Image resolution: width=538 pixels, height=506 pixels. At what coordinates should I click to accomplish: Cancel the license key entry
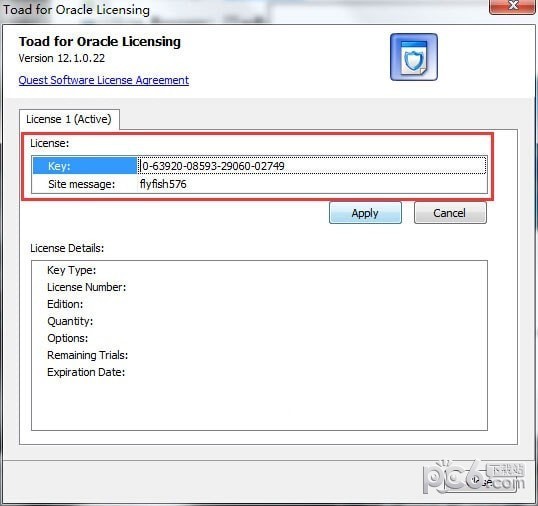(x=450, y=213)
